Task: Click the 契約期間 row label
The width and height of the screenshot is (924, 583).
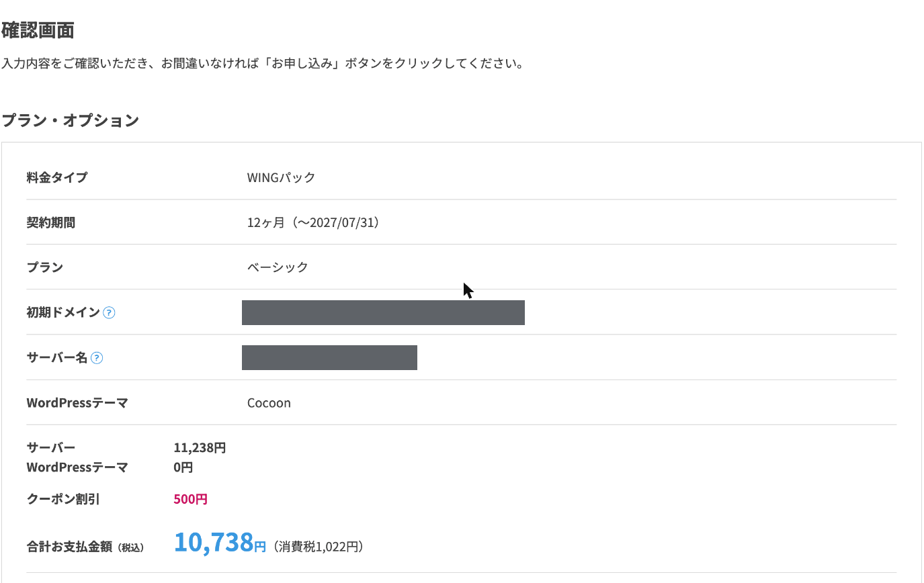Action: coord(51,222)
